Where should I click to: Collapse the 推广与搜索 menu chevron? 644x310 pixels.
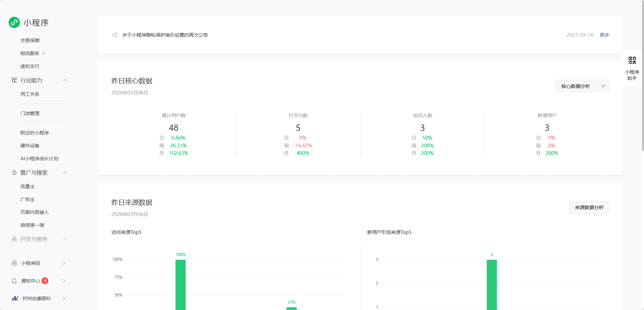pos(65,172)
